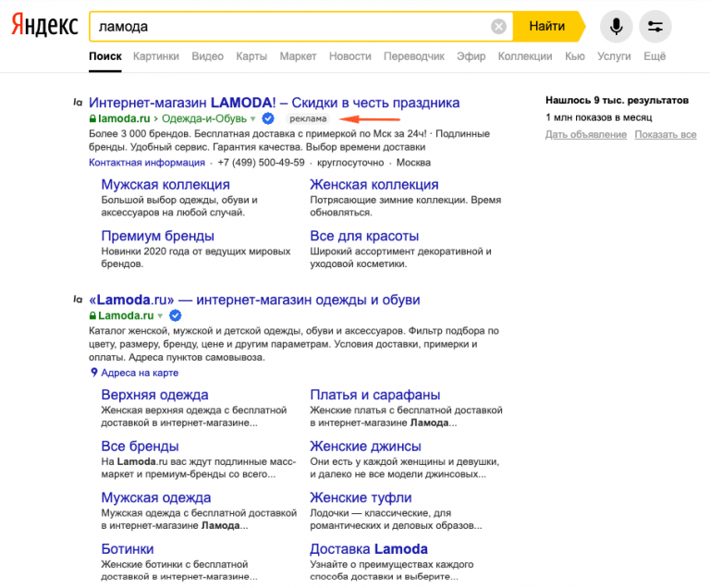The width and height of the screenshot is (710, 588).
Task: Open Верхняя одежда sitelink
Action: click(x=155, y=395)
